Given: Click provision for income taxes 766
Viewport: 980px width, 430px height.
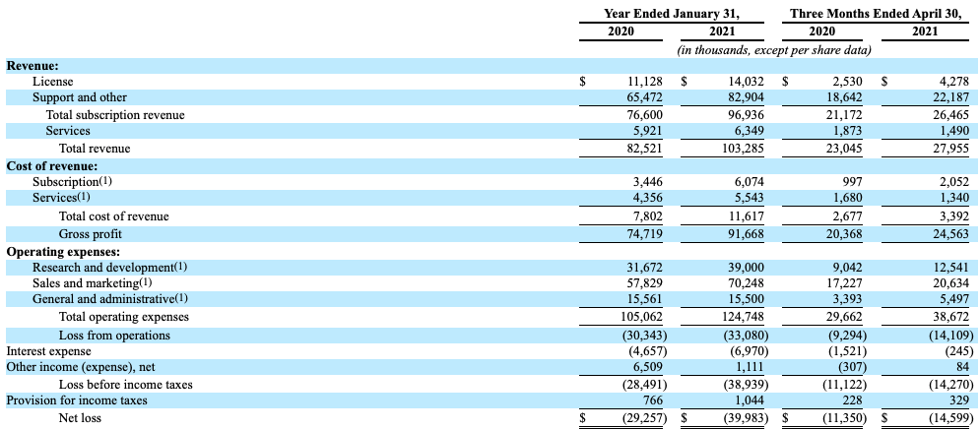Looking at the screenshot, I should click(654, 400).
